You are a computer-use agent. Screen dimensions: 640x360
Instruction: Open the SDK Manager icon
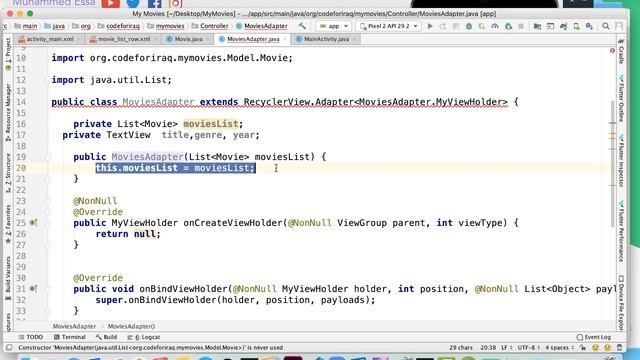[x=589, y=26]
